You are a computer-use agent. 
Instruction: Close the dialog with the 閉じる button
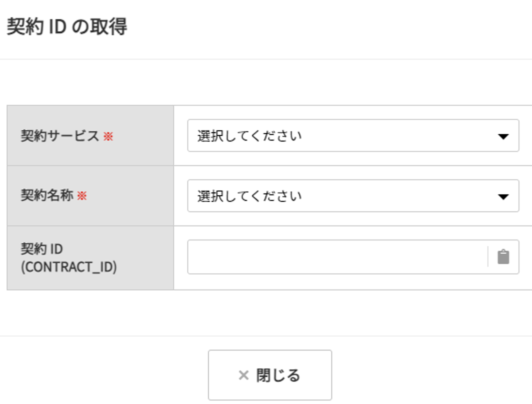(x=270, y=375)
